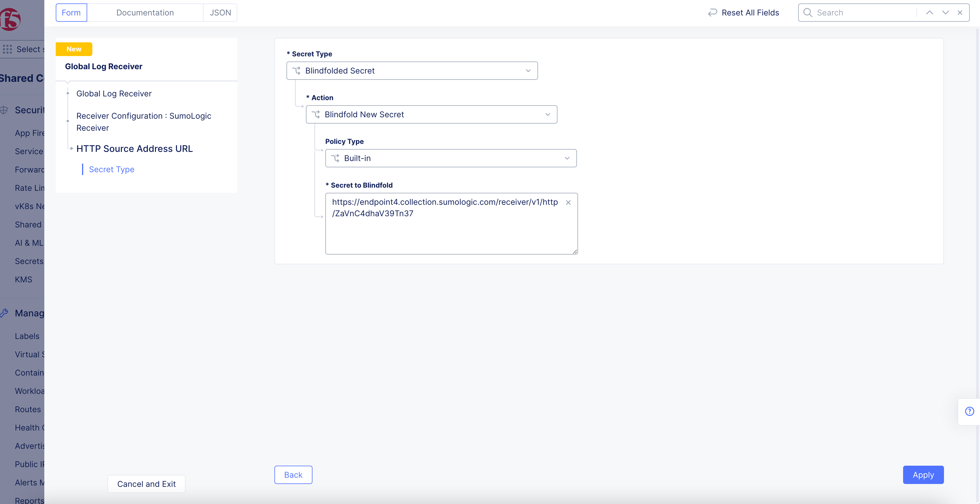The width and height of the screenshot is (980, 504).
Task: Go to previous search result arrow
Action: pos(929,13)
